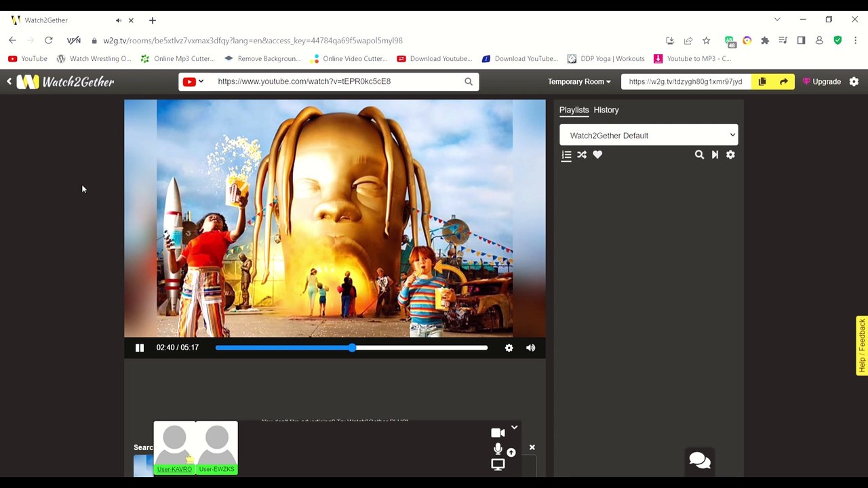Click the share page icon in the address bar
This screenshot has width=868, height=488.
click(688, 41)
